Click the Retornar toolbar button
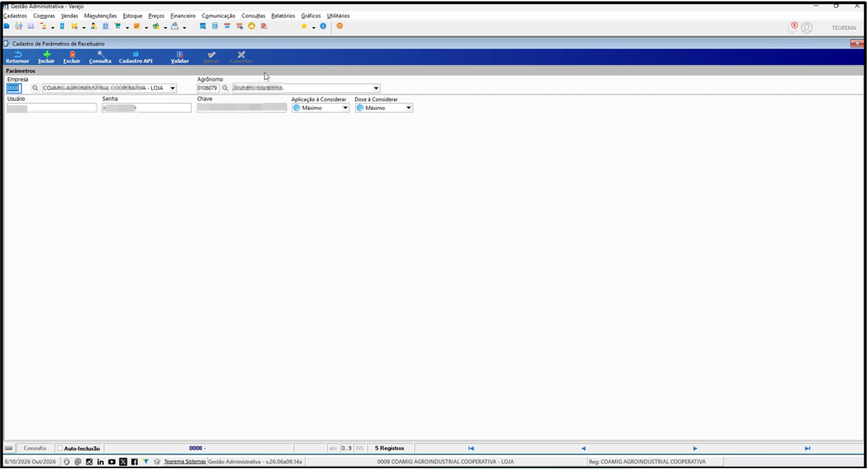This screenshot has height=470, width=868. click(18, 58)
